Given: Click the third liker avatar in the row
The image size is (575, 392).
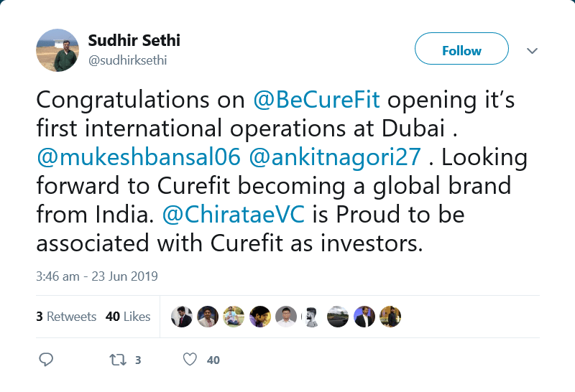Looking at the screenshot, I should pyautogui.click(x=234, y=317).
